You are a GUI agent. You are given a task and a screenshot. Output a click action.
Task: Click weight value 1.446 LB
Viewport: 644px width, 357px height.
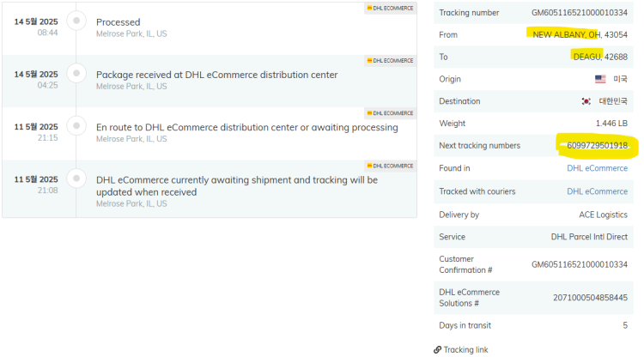coord(611,124)
